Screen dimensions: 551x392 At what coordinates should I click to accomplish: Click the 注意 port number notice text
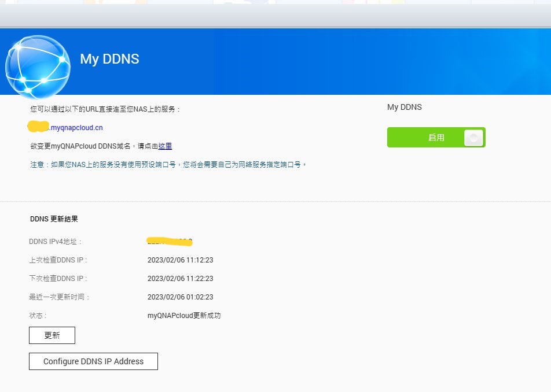pyautogui.click(x=168, y=165)
